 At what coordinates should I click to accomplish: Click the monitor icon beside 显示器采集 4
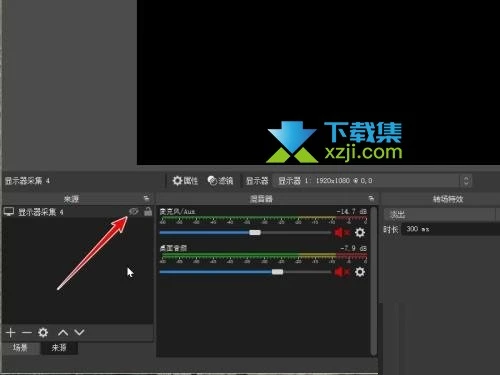pos(9,212)
